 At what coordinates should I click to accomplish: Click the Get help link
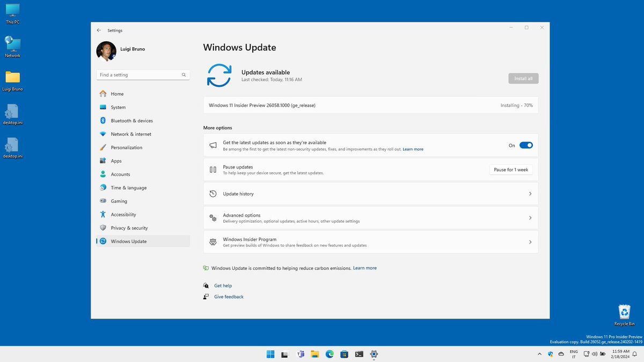click(223, 286)
